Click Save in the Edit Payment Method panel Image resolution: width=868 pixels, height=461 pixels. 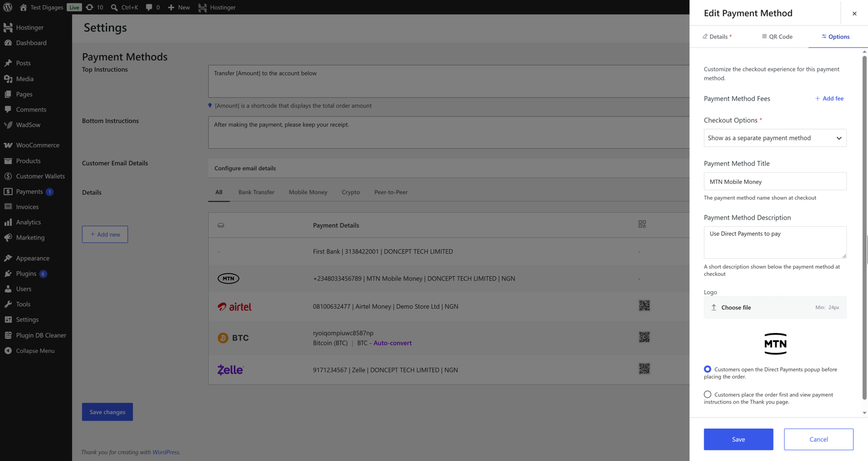click(x=738, y=439)
